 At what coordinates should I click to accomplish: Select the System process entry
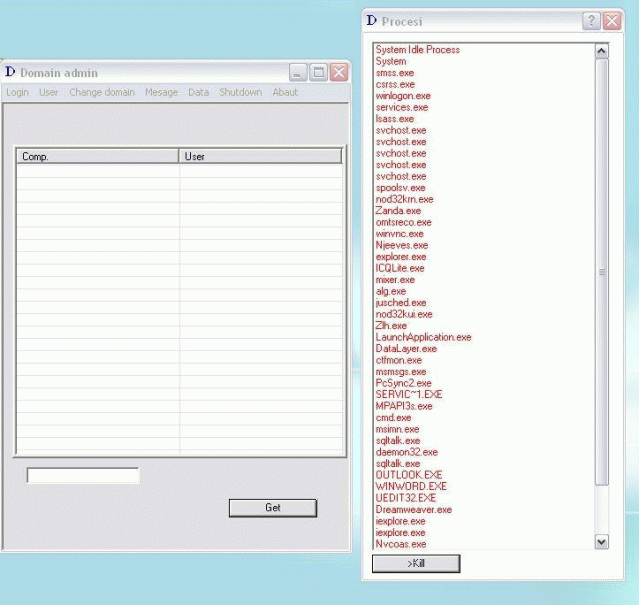[x=391, y=62]
